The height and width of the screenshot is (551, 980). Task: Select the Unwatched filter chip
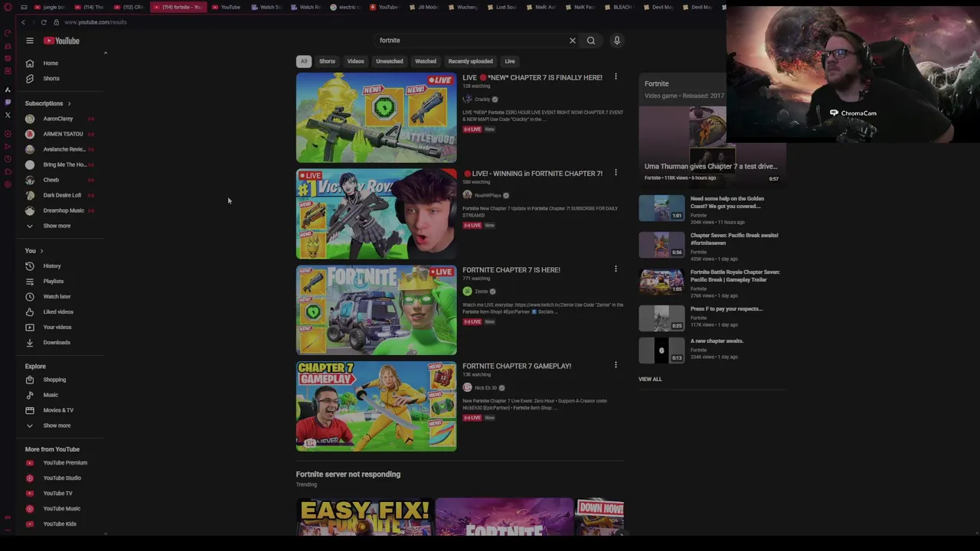[389, 61]
